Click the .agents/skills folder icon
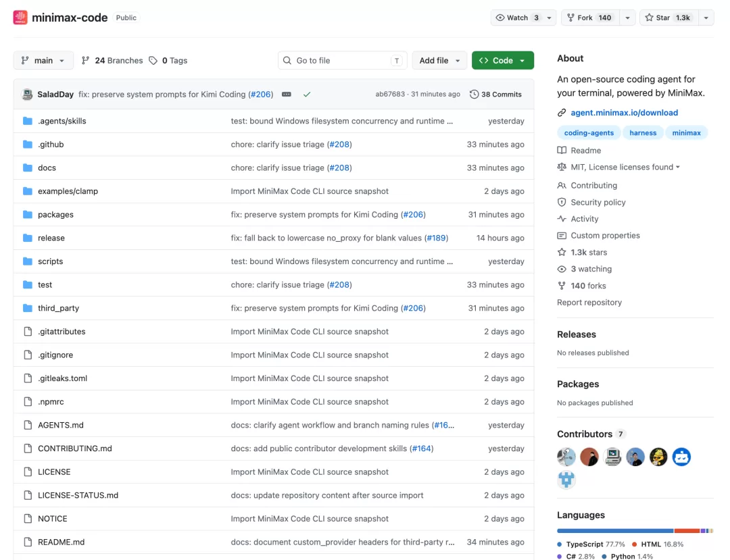Image resolution: width=730 pixels, height=560 pixels. (28, 121)
